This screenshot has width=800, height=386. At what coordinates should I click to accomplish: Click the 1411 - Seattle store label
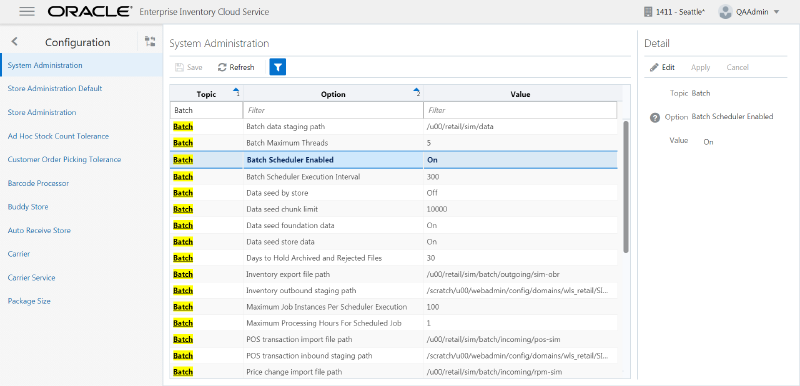pyautogui.click(x=680, y=12)
